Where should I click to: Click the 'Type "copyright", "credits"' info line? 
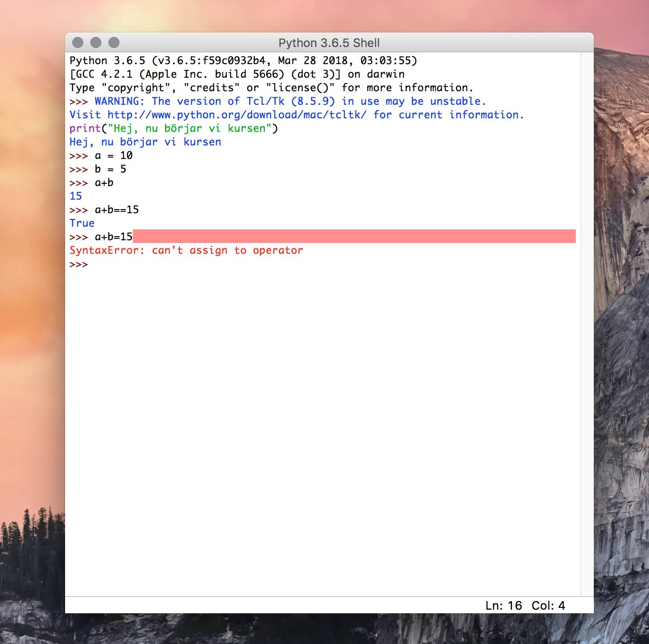[271, 88]
